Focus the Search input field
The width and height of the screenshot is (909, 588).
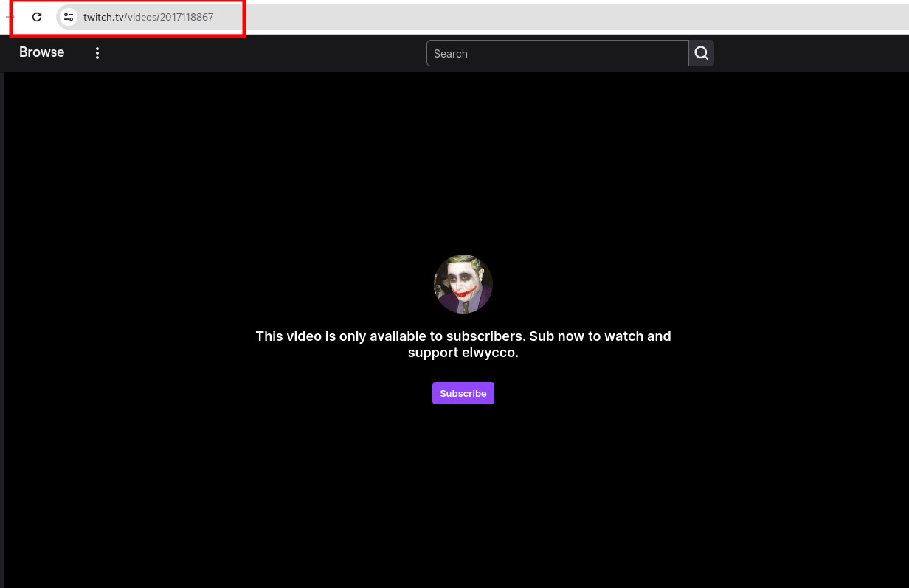click(x=558, y=53)
